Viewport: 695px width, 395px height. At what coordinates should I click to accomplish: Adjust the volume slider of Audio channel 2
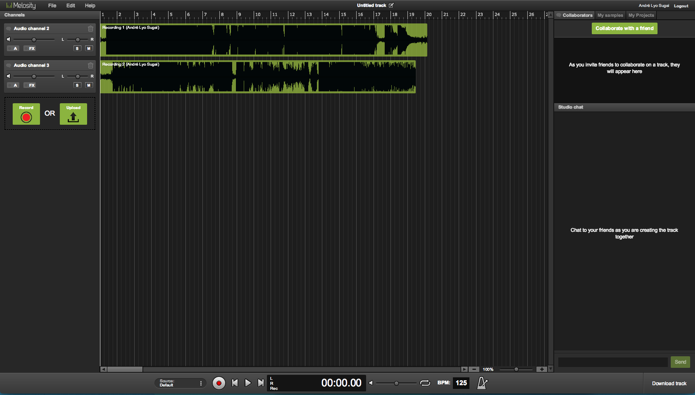point(34,39)
